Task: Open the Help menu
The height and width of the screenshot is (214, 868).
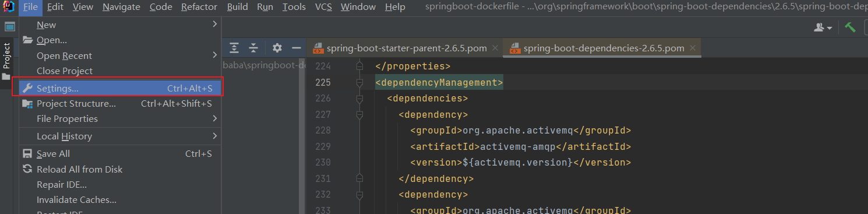Action: (x=395, y=7)
